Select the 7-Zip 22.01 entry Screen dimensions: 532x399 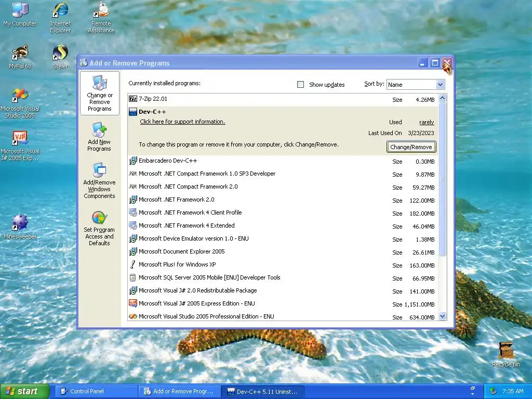click(283, 99)
